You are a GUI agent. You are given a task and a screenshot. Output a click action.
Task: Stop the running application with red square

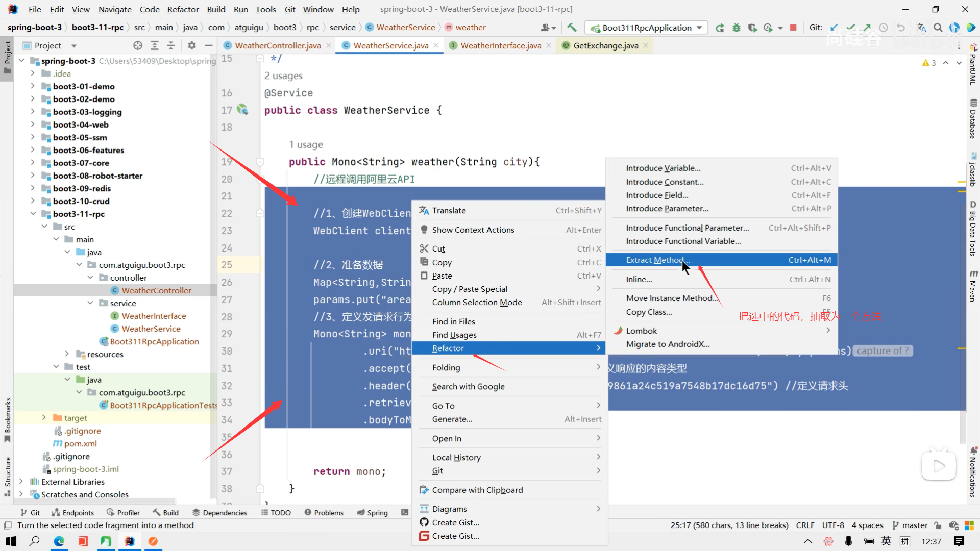pos(793,28)
